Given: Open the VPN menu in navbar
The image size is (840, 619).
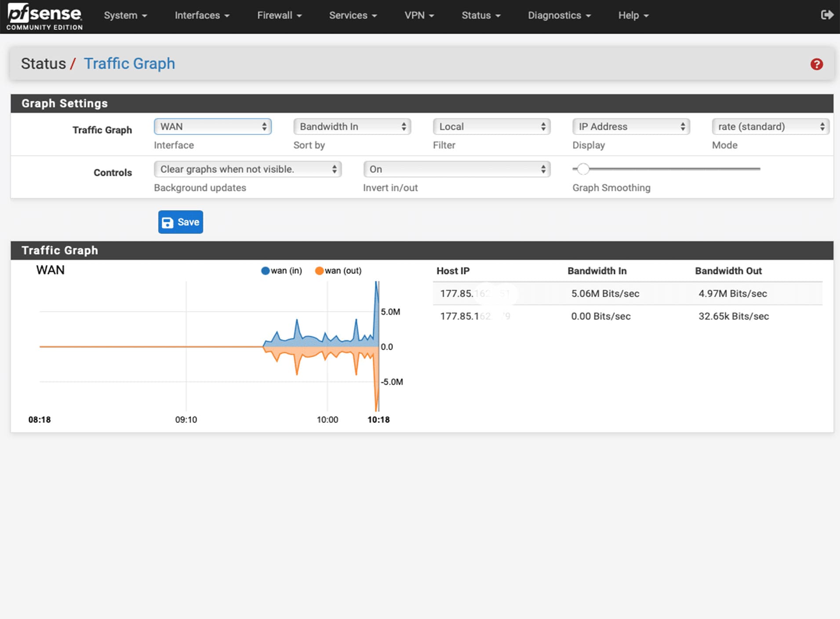Looking at the screenshot, I should click(x=419, y=15).
